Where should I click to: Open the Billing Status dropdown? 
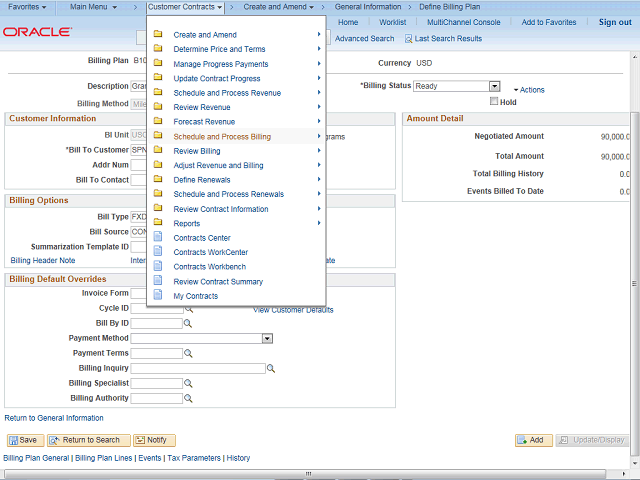pos(494,86)
